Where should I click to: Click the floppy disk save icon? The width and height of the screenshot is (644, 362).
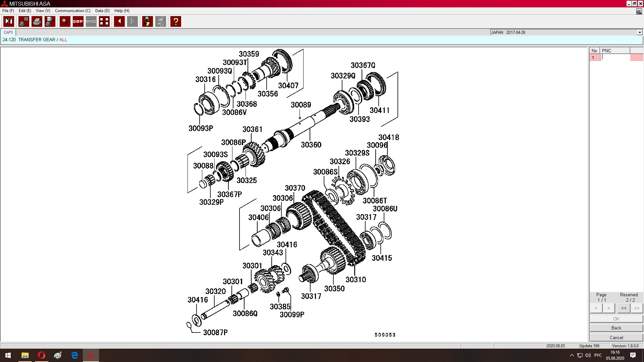tap(147, 21)
